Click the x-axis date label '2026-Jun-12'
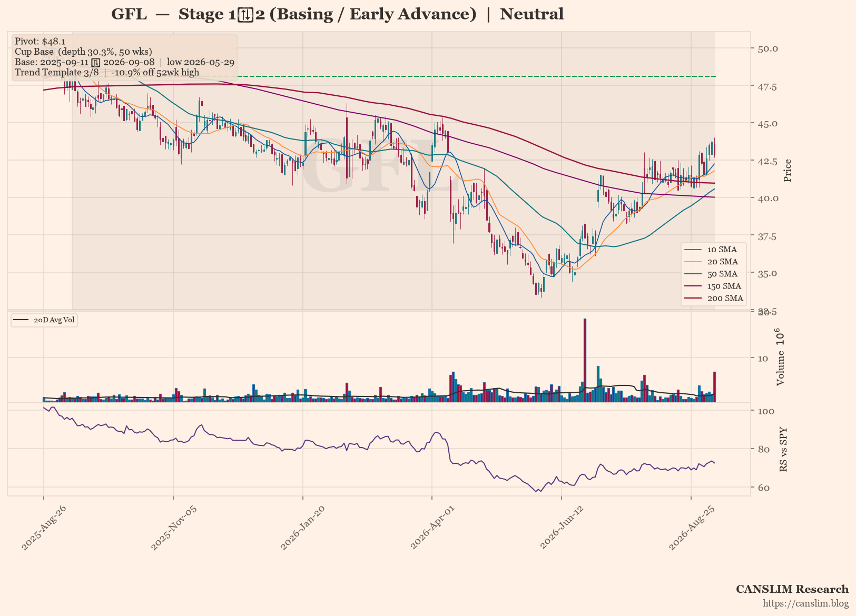Screen dimensions: 856x616 tap(562, 528)
